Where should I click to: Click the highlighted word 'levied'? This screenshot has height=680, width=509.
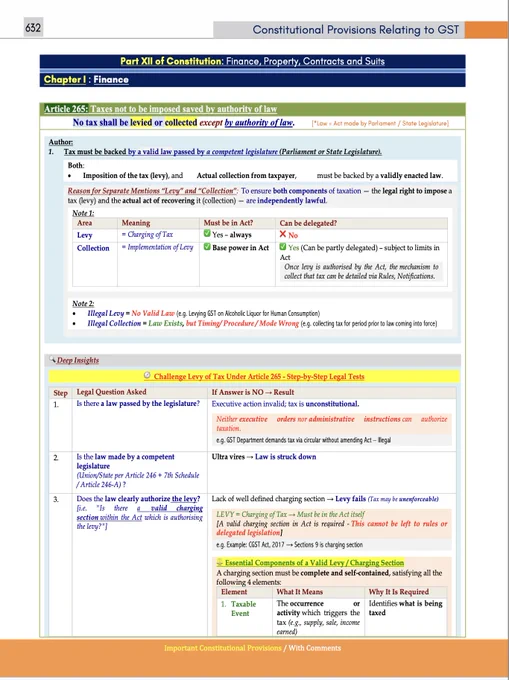click(x=141, y=123)
